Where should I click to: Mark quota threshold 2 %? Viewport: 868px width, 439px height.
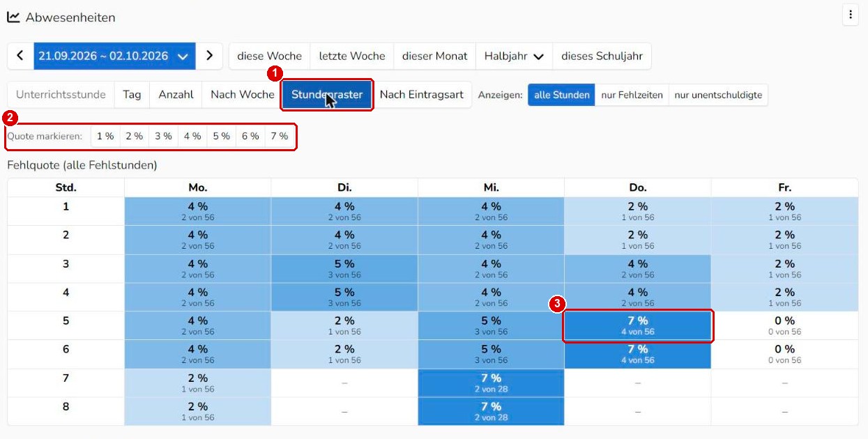[135, 136]
